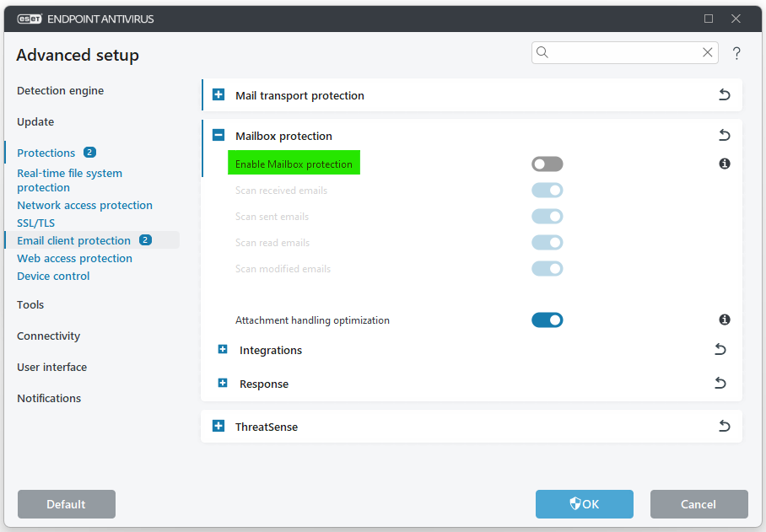Open User interface settings
Viewport: 766px width, 532px height.
[x=51, y=368]
